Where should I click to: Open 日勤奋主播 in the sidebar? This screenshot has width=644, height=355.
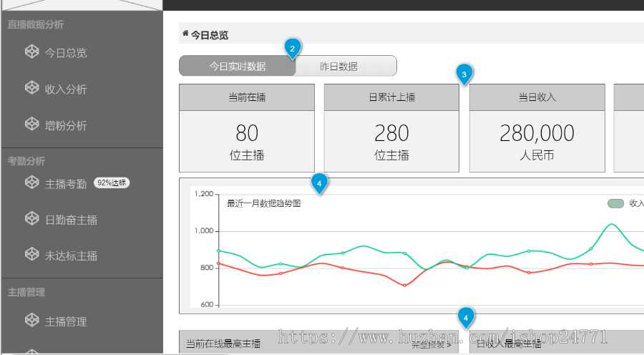click(x=71, y=220)
